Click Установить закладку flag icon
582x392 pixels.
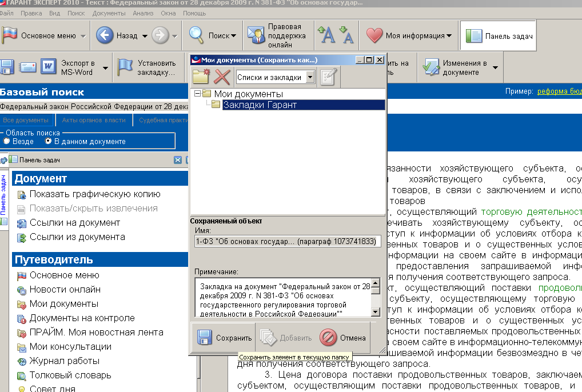click(125, 67)
